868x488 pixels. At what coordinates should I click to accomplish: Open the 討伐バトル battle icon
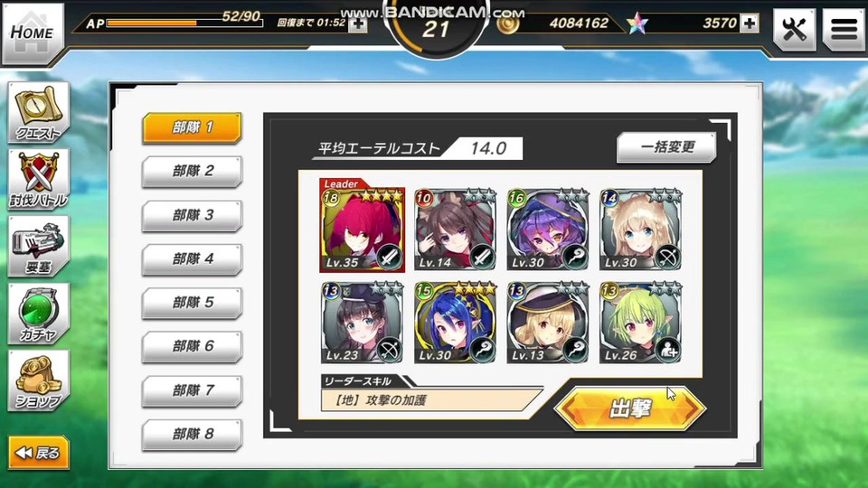coord(38,179)
